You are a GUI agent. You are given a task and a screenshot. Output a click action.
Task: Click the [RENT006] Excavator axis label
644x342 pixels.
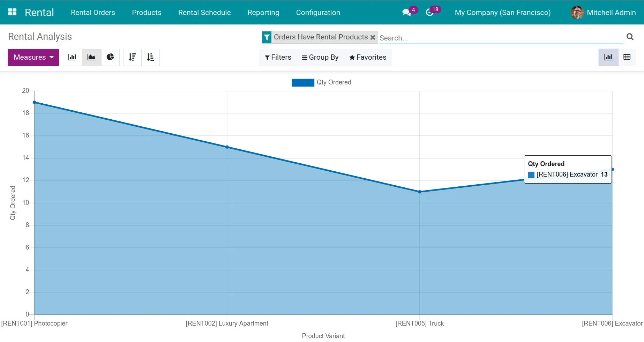point(612,324)
